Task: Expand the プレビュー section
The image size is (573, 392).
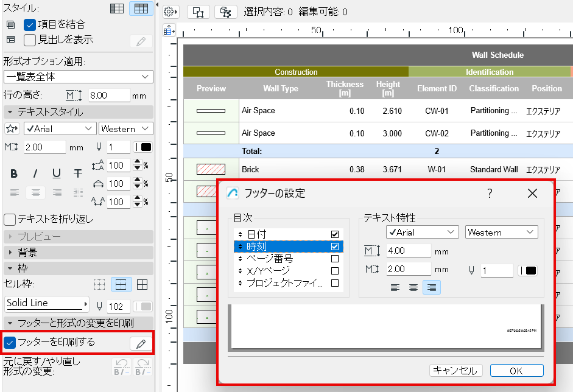Action: click(x=78, y=237)
